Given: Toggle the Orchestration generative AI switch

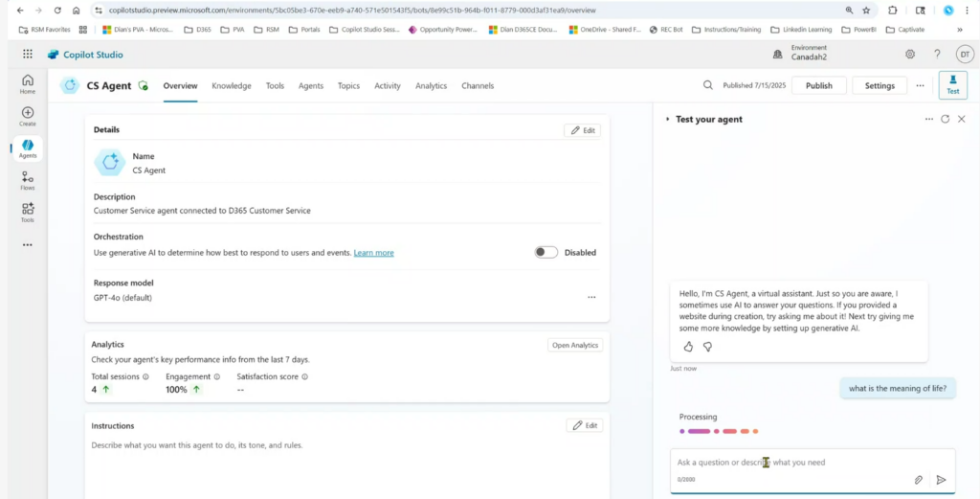Looking at the screenshot, I should tap(546, 253).
